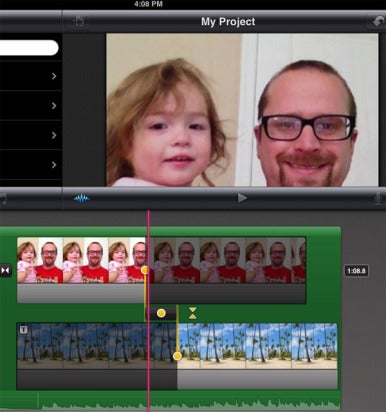This screenshot has height=412, width=386.
Task: Tap the undo arrow icon
Action: coord(378,22)
